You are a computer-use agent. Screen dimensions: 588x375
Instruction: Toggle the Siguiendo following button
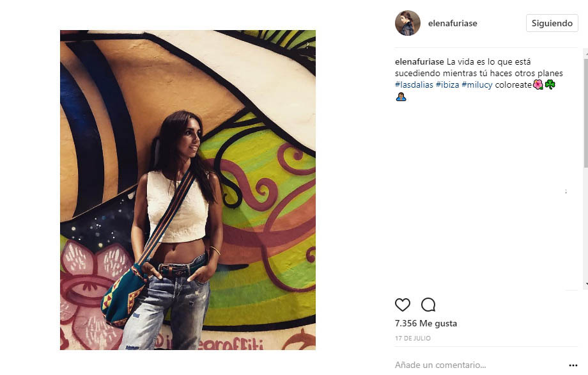pyautogui.click(x=552, y=23)
